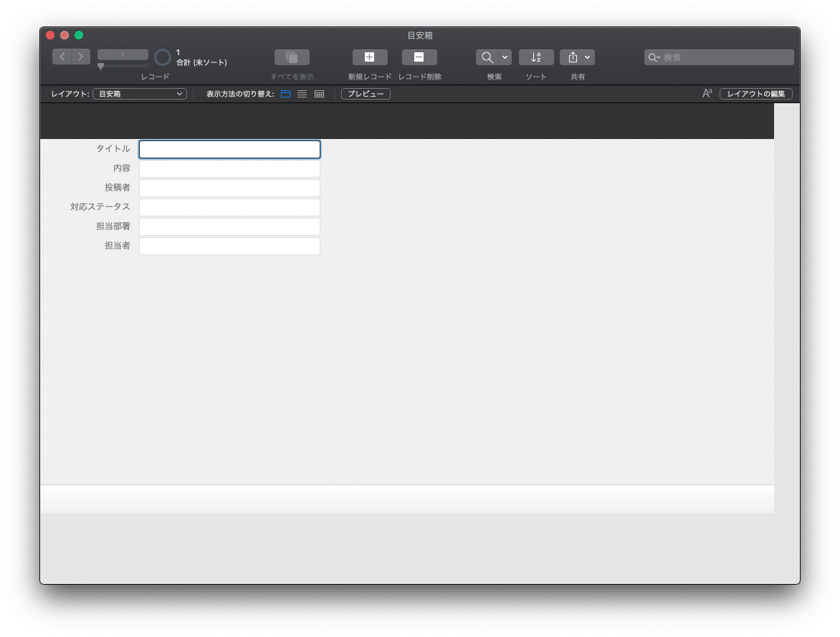
Task: Click the magnifier Find icon
Action: coord(487,57)
